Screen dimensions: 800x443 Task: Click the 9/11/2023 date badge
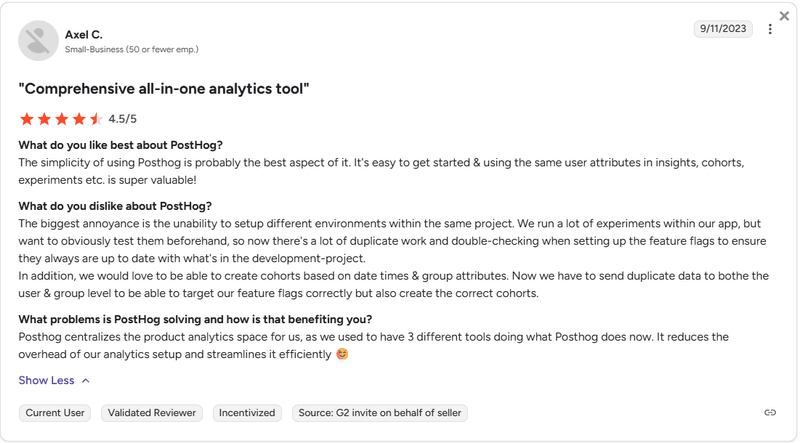(723, 29)
